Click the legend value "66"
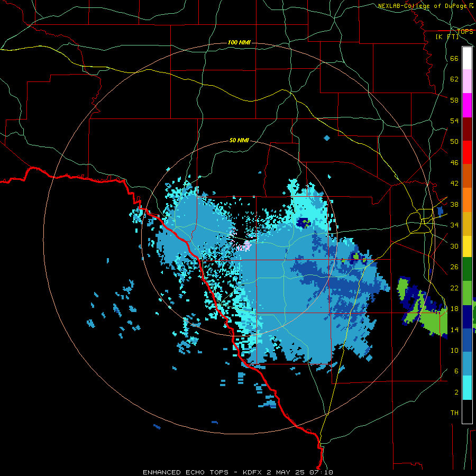The width and height of the screenshot is (476, 476). (x=454, y=58)
